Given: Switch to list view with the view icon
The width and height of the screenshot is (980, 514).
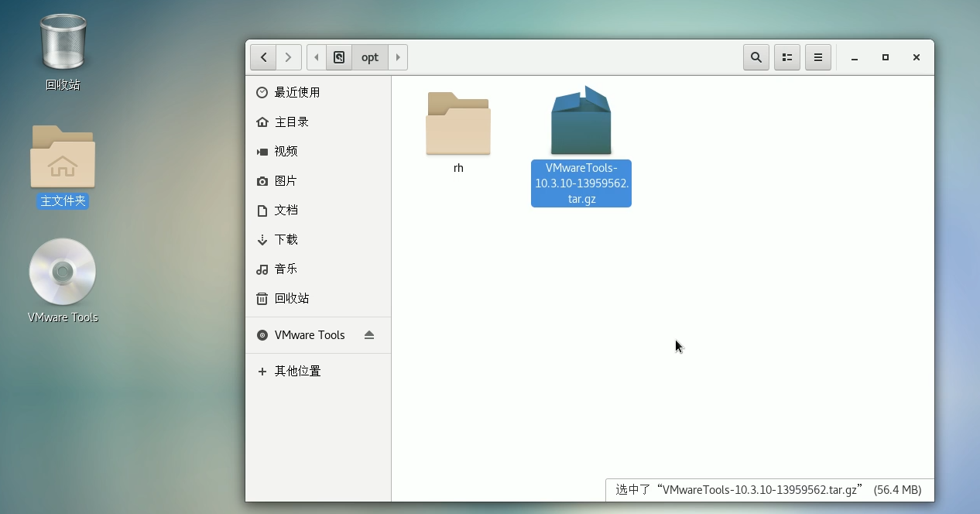Looking at the screenshot, I should click(x=787, y=57).
